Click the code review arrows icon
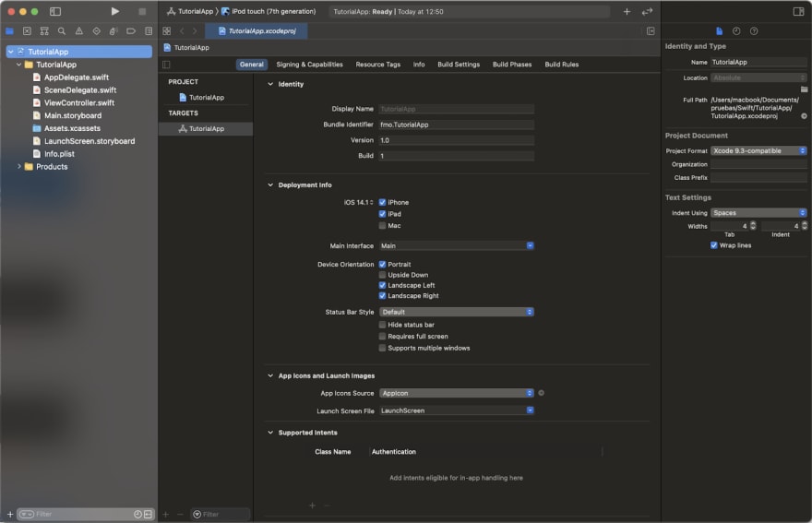The width and height of the screenshot is (812, 523). (x=648, y=11)
